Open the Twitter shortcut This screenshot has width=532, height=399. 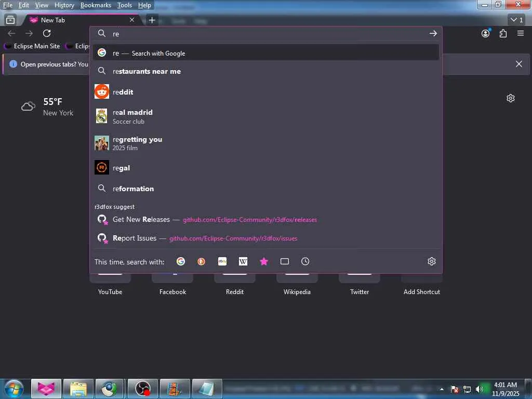360,284
